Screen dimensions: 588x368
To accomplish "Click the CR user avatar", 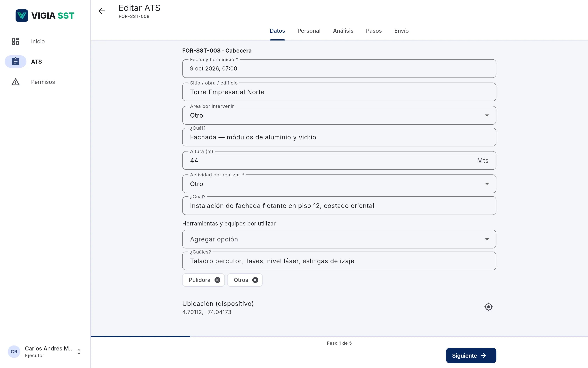I will pyautogui.click(x=14, y=351).
